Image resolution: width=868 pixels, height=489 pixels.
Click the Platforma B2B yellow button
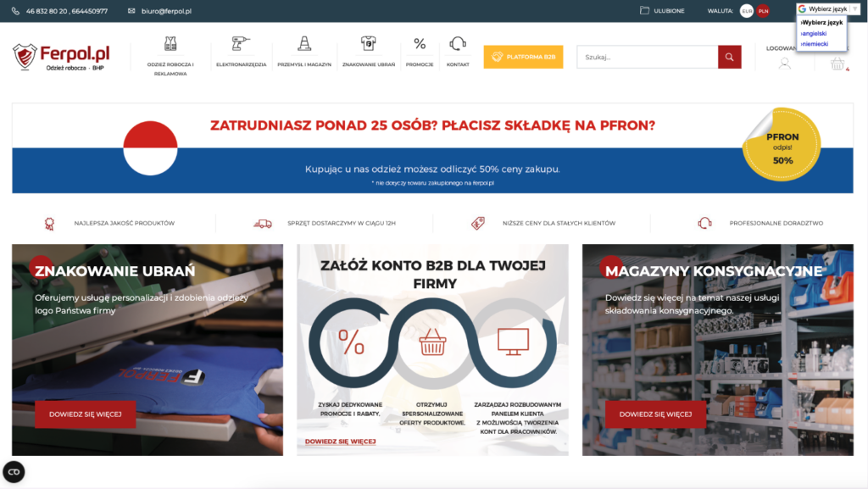tap(523, 57)
